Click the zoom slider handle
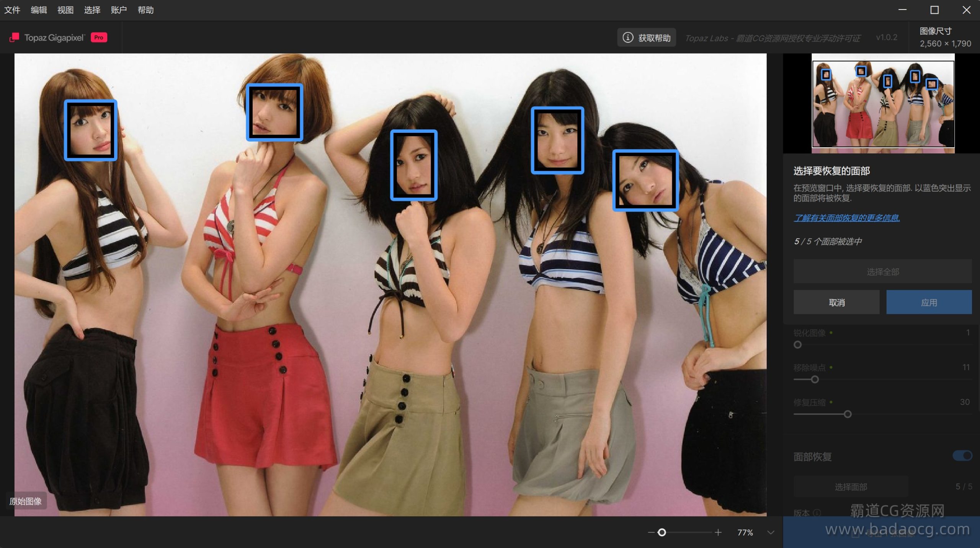This screenshot has height=548, width=980. click(662, 532)
